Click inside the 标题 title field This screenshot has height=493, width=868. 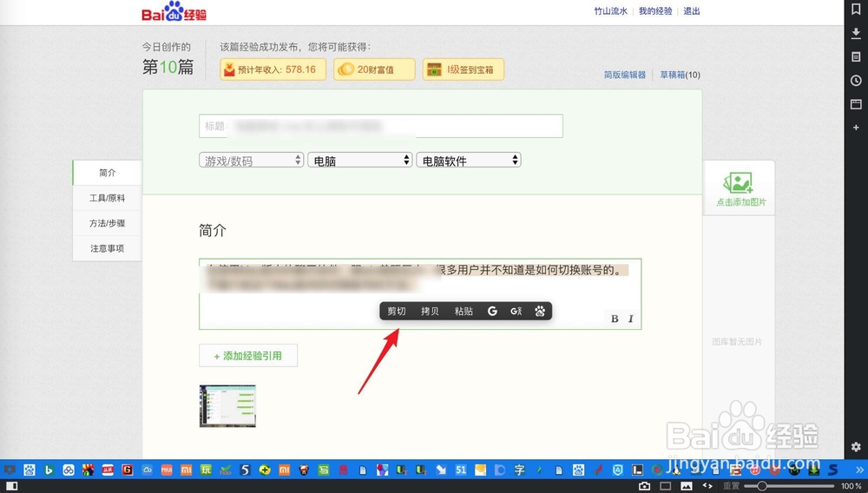[381, 126]
